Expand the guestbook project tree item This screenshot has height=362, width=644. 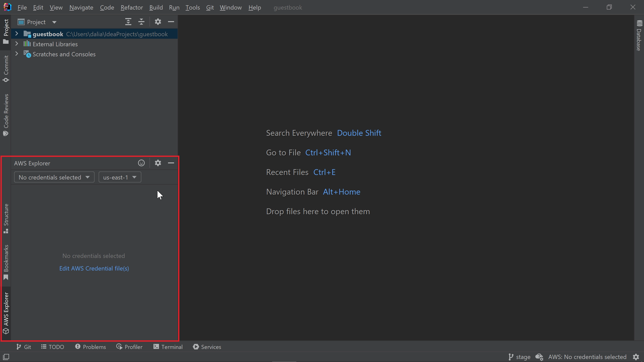click(x=16, y=34)
